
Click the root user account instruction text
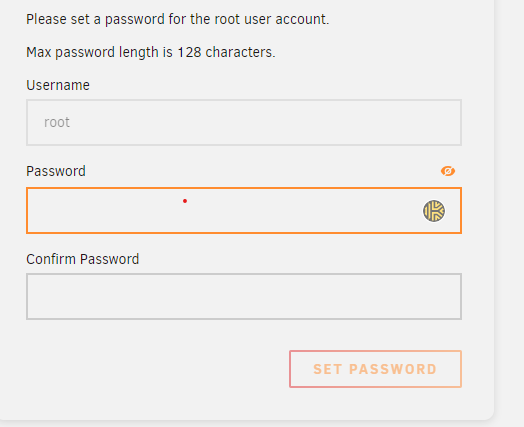tap(177, 19)
